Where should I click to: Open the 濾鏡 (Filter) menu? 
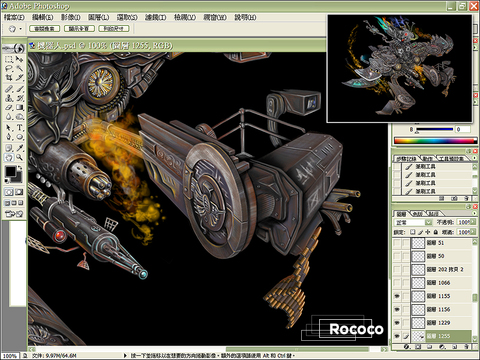pyautogui.click(x=155, y=17)
